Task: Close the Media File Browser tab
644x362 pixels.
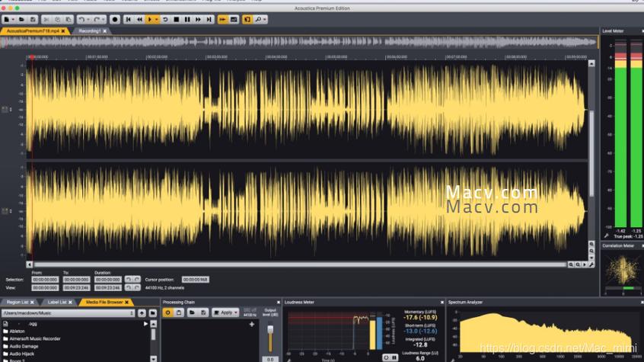Action: (x=126, y=302)
